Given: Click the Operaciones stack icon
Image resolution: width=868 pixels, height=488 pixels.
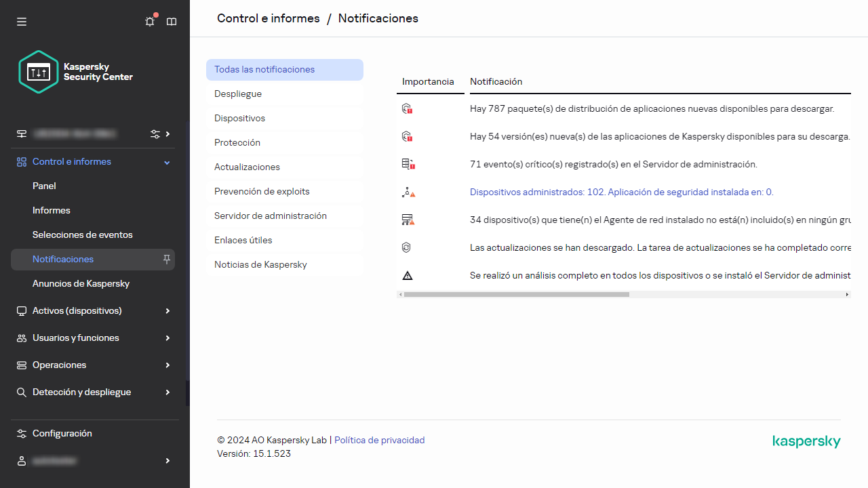Looking at the screenshot, I should coord(22,365).
